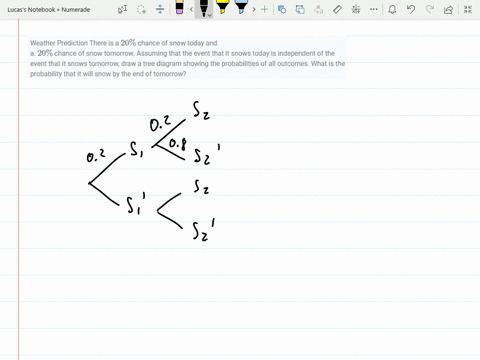480x360 pixels.
Task: Open the Math assistant tool
Action: pyautogui.click(x=356, y=9)
